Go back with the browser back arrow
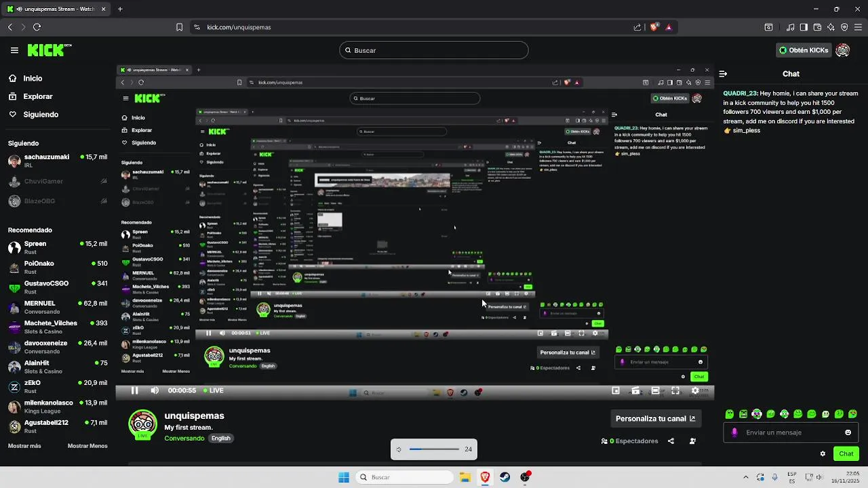The image size is (868, 488). coord(10,27)
